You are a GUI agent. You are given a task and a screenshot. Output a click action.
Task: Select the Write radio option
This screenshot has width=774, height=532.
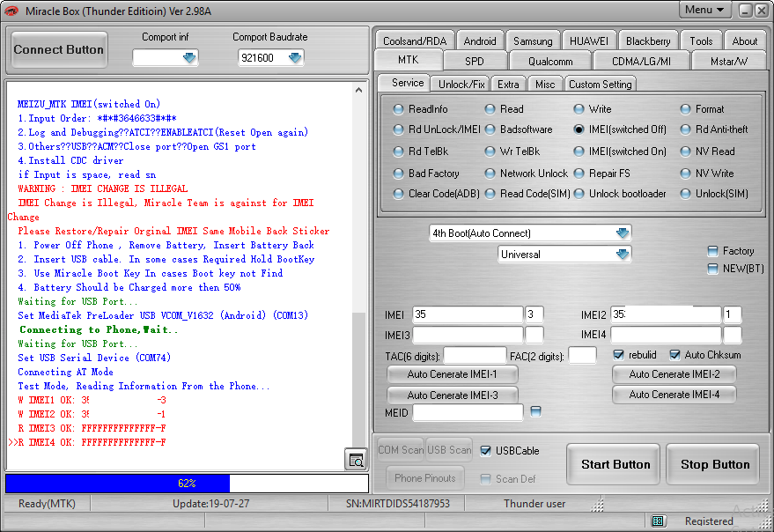(x=579, y=109)
